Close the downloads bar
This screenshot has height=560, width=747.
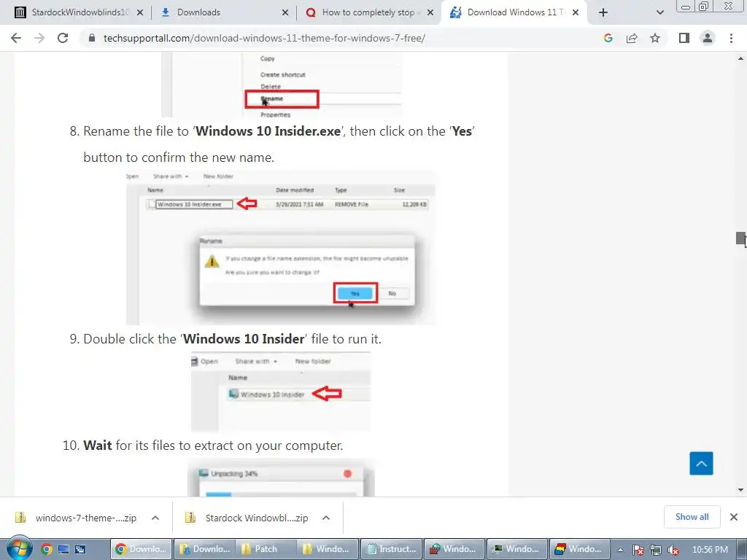(734, 517)
